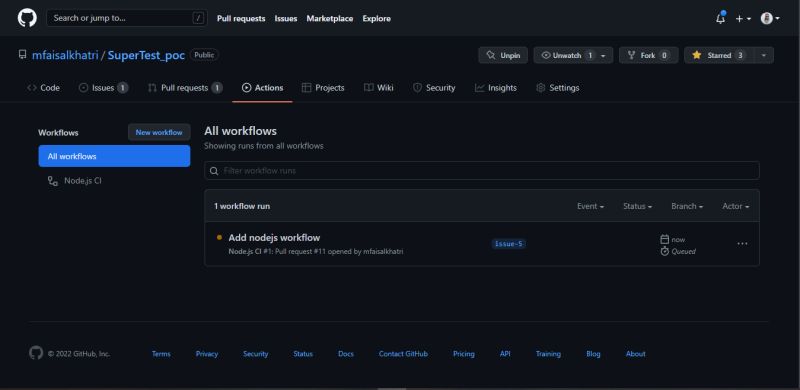The height and width of the screenshot is (390, 800).
Task: Open the mfaisalkhatri owner link
Action: (65, 55)
